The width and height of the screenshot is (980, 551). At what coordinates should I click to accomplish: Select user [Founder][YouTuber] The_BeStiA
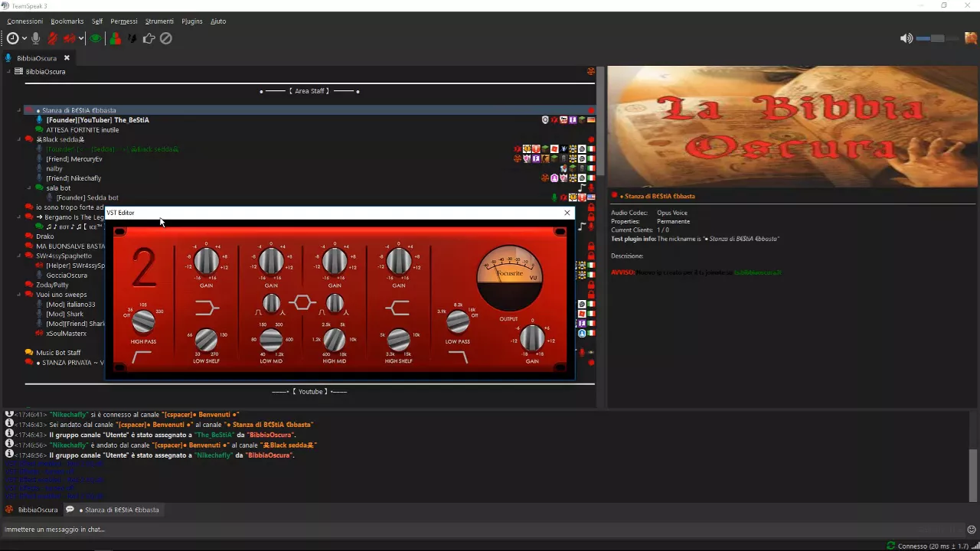pos(97,120)
